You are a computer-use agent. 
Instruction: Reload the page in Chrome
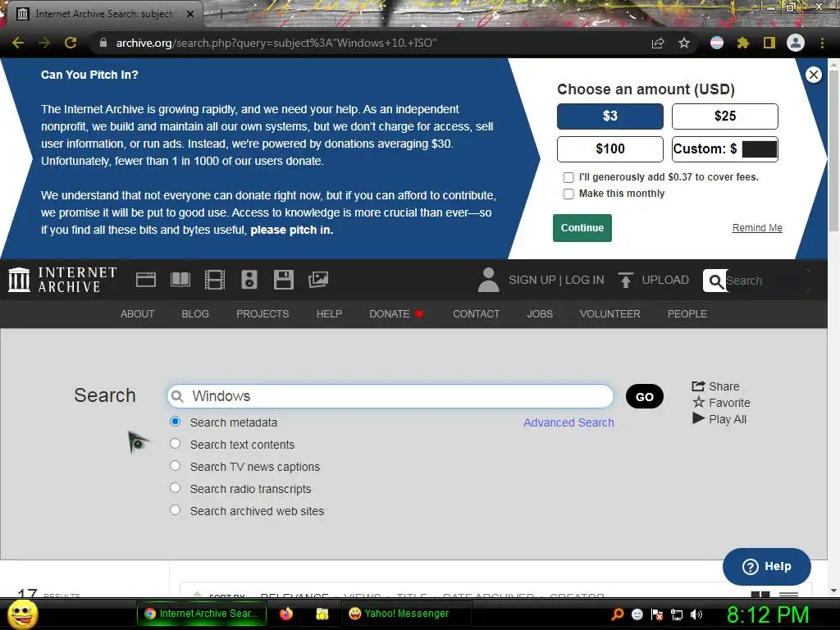71,43
